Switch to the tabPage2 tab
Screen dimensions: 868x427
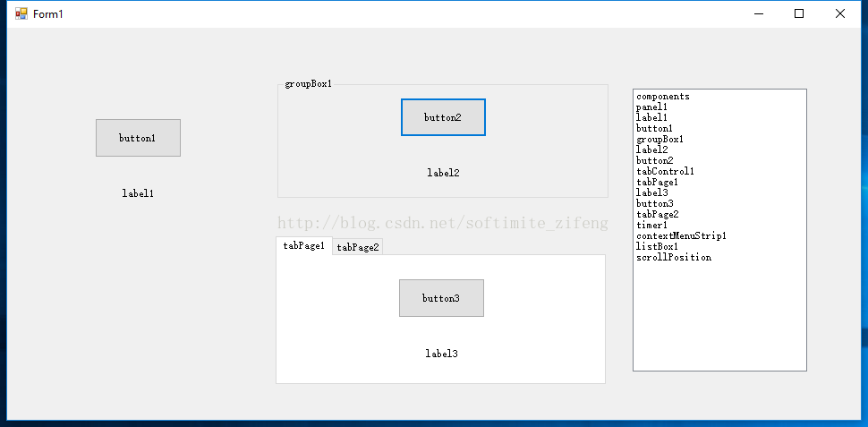(358, 247)
